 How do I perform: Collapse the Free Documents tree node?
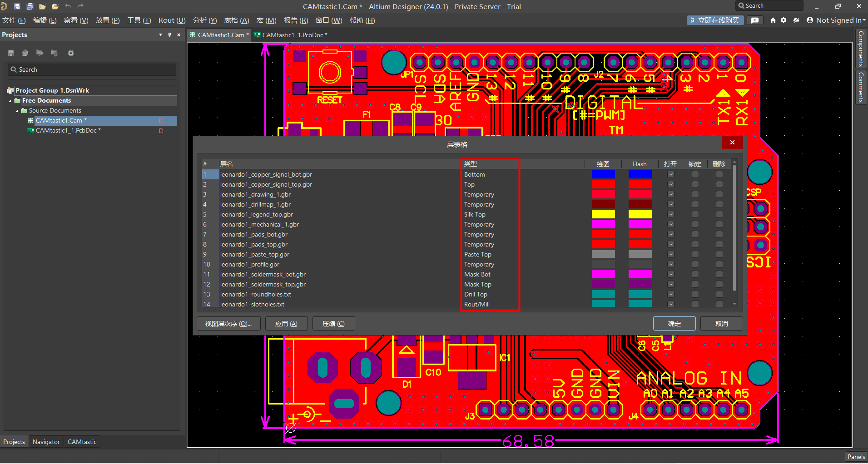tap(10, 101)
